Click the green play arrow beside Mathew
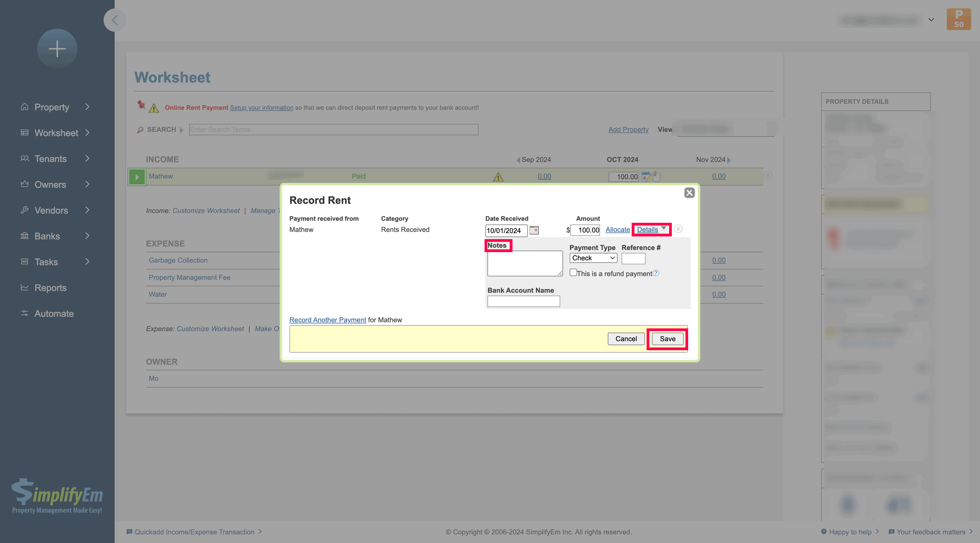Screen dimensions: 980x543 [137, 177]
